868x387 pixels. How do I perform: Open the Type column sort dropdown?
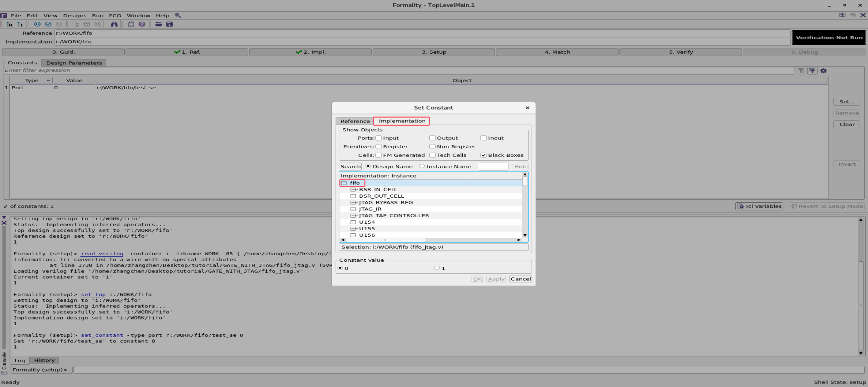[48, 80]
